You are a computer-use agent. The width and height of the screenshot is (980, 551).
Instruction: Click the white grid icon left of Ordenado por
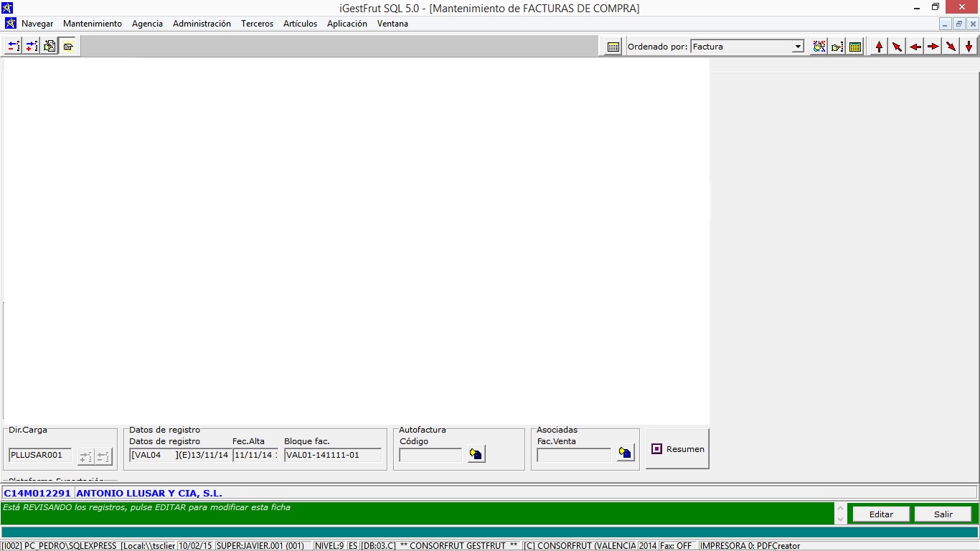pos(613,47)
